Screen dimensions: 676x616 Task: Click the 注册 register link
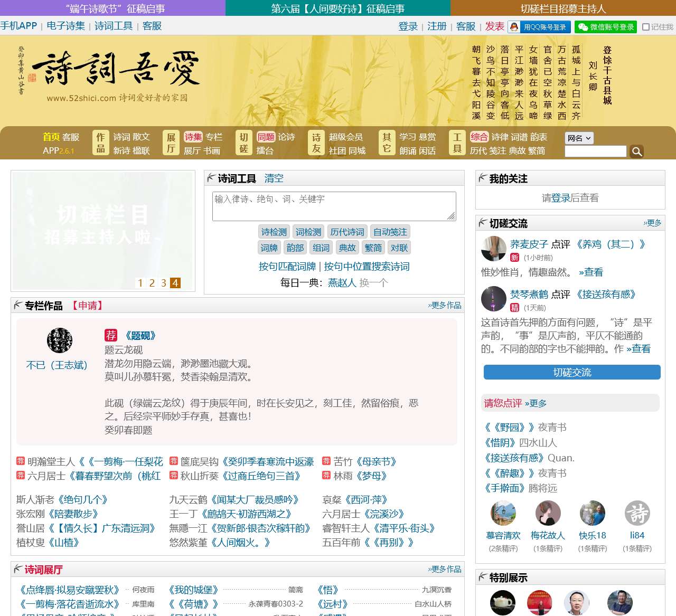tap(437, 27)
